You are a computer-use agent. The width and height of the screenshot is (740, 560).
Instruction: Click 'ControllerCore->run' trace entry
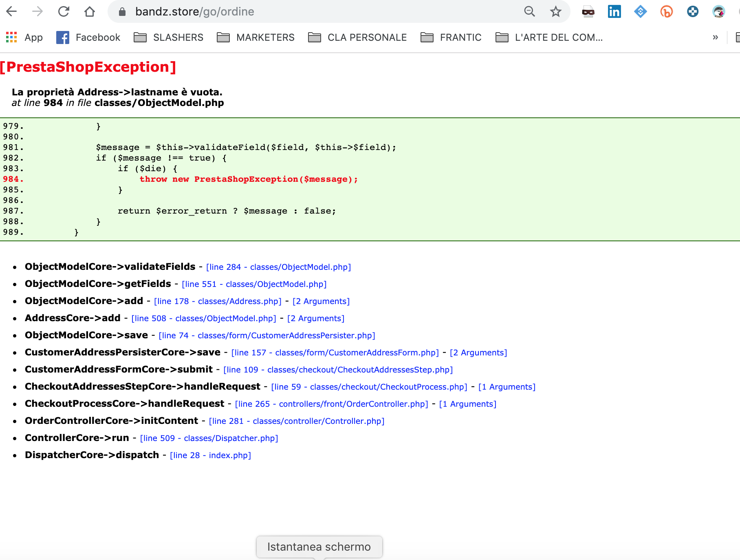(x=77, y=438)
